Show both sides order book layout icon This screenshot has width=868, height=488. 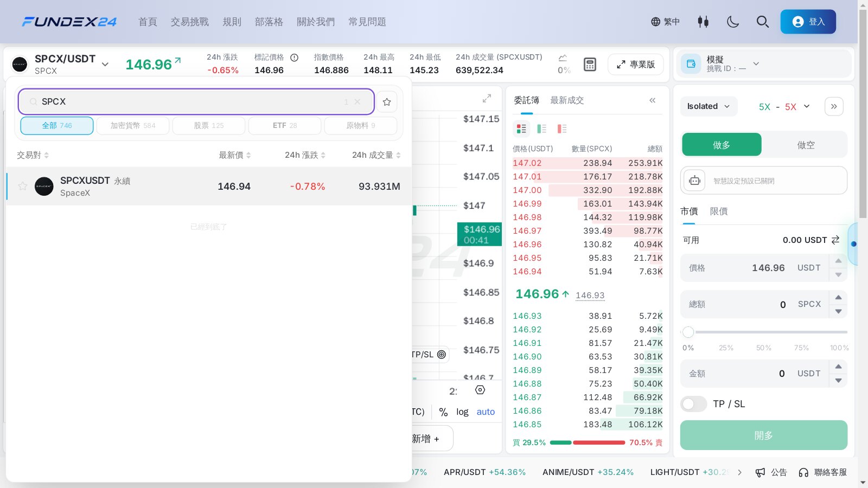click(521, 129)
